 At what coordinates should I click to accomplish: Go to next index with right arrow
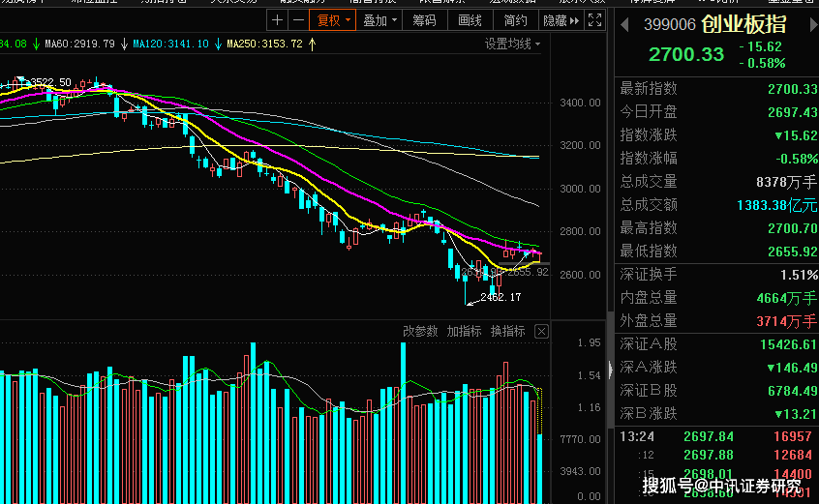point(813,24)
